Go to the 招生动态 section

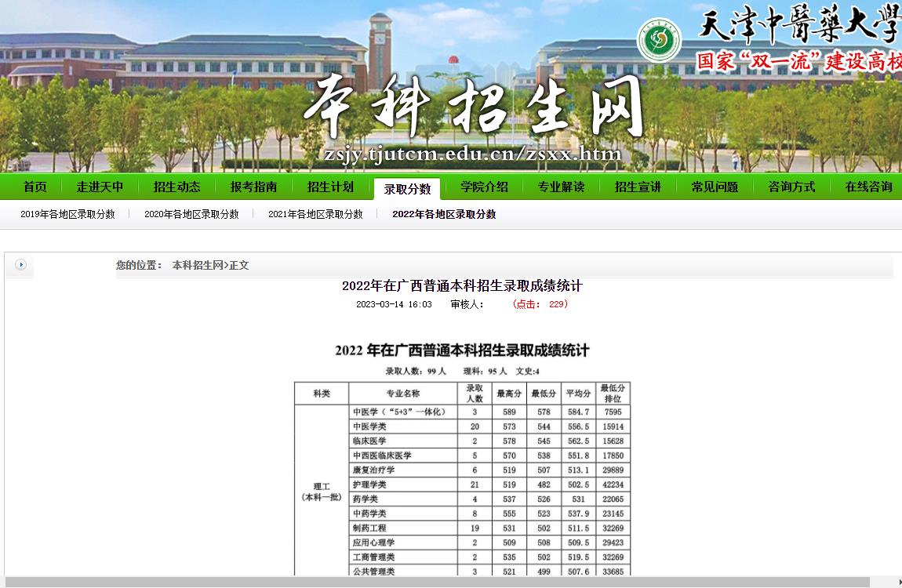(x=176, y=187)
